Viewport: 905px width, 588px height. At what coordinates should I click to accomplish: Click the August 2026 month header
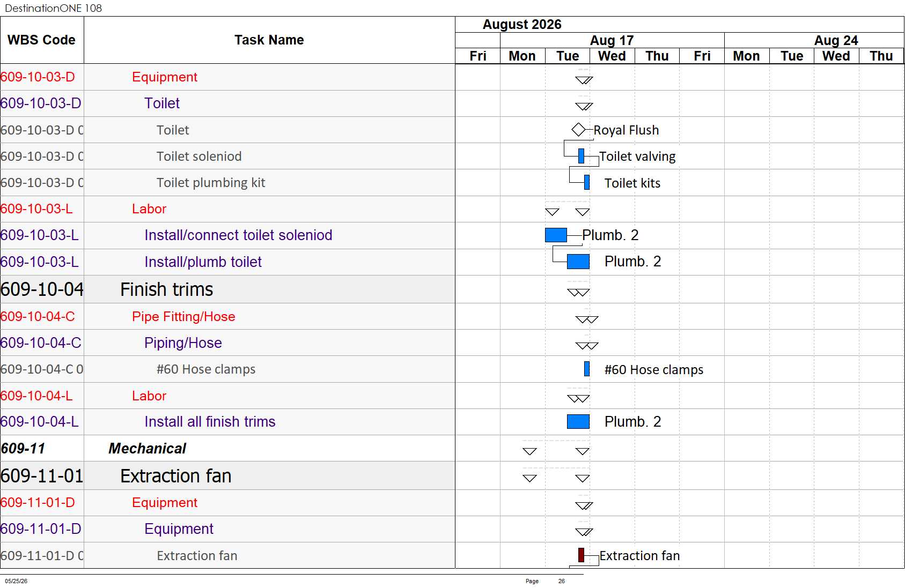(x=522, y=25)
